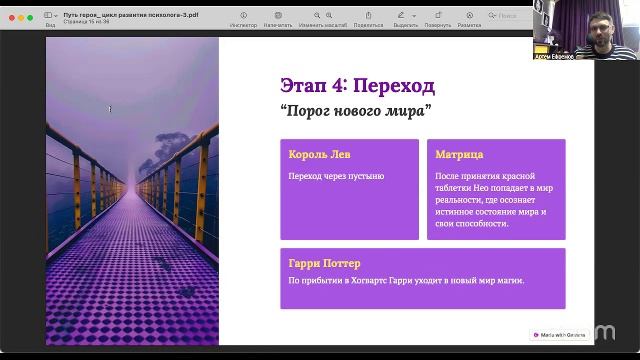Click the text Переход через пустыню
The width and height of the screenshot is (640, 360).
336,176
